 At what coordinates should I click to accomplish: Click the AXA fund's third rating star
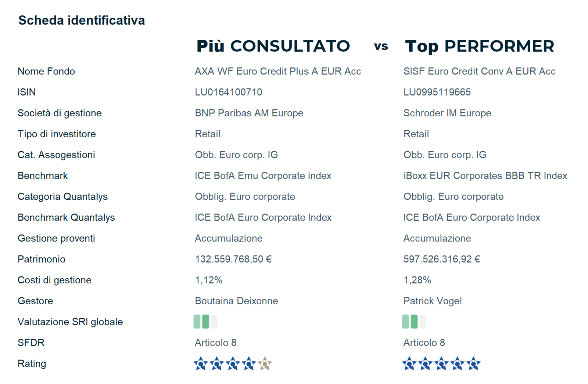(x=233, y=363)
